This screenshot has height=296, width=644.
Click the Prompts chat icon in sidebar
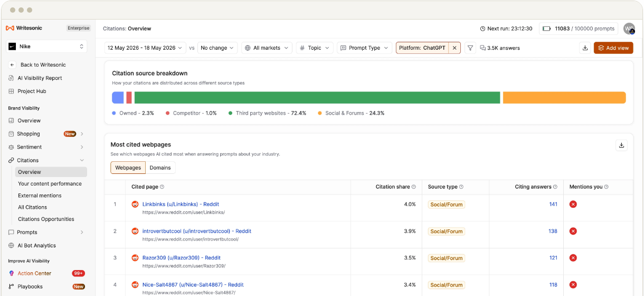click(12, 232)
